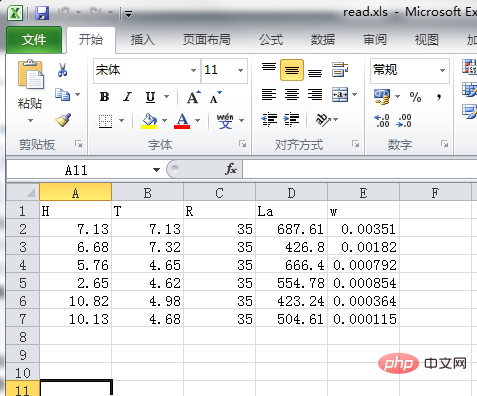477x396 pixels.
Task: Select row 5 header
Action: [x=23, y=283]
